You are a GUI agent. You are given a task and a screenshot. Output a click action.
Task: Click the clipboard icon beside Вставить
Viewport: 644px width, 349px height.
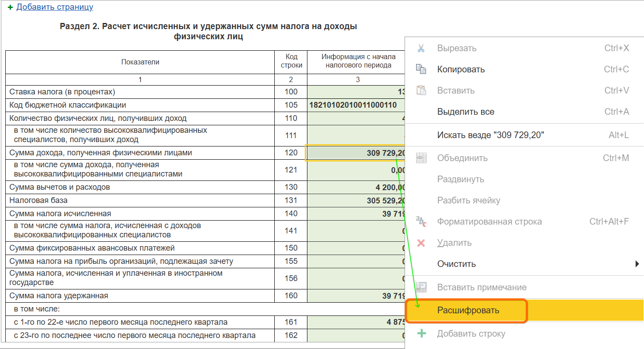[x=421, y=90]
